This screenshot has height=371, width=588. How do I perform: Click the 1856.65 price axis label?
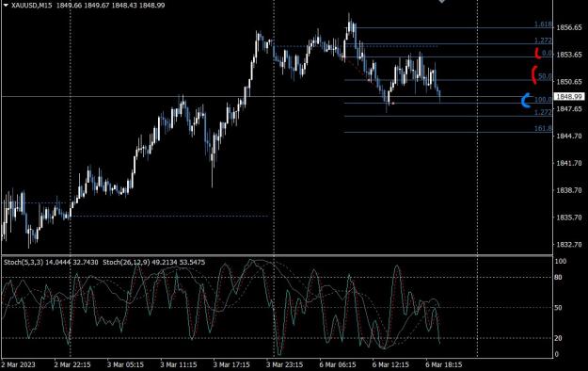(x=569, y=27)
